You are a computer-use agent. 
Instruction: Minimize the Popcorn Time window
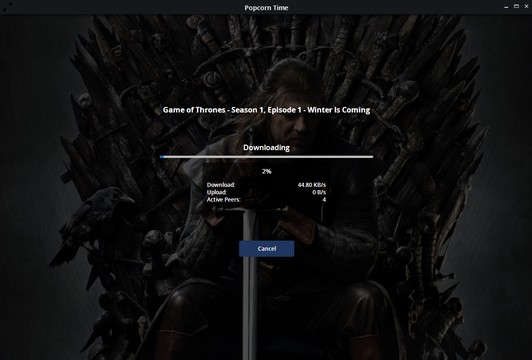coord(506,7)
